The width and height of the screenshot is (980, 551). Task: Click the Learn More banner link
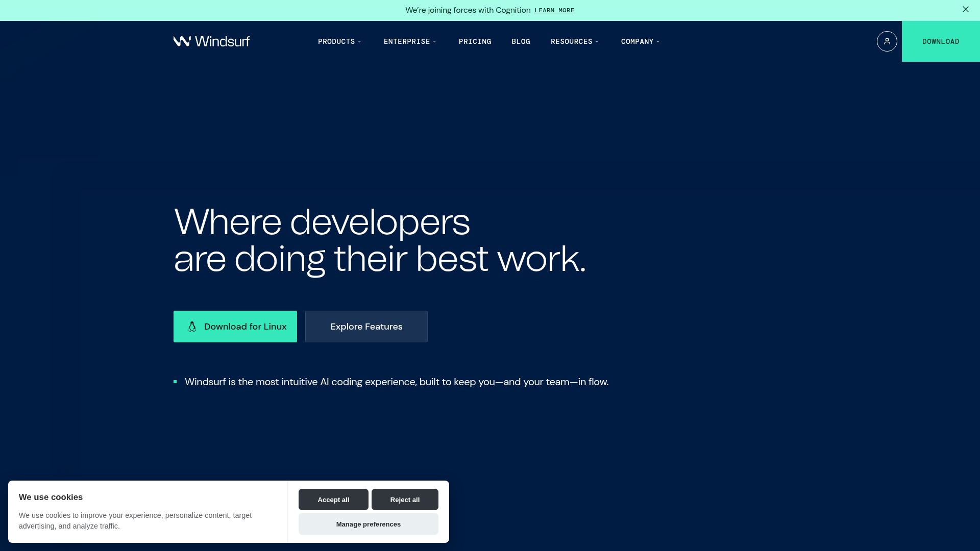pos(554,10)
